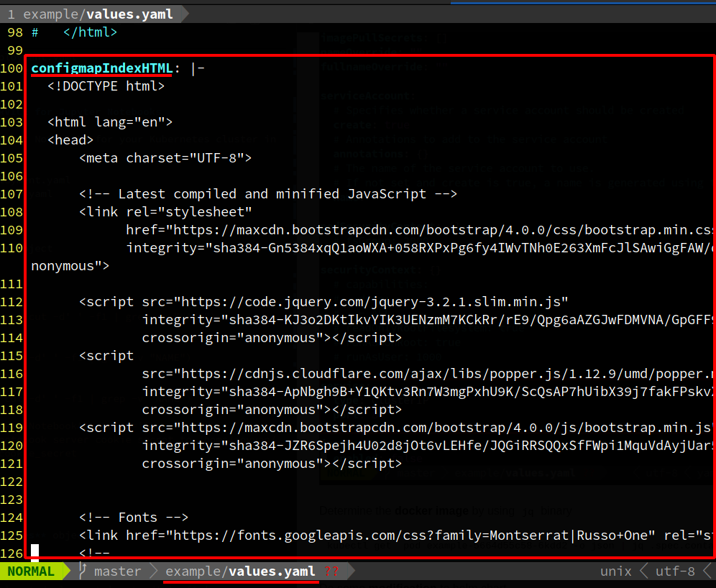Click the unix file format indicator

615,571
